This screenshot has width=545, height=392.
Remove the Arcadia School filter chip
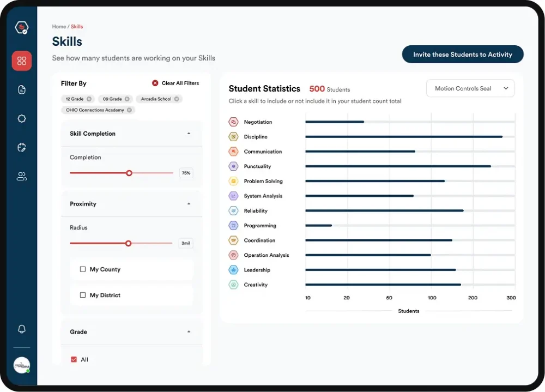(x=177, y=99)
